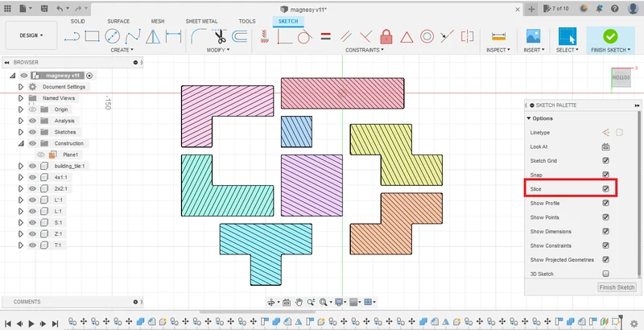Expand the Document Settings node
Screen dimensions: 644x330
click(21, 87)
